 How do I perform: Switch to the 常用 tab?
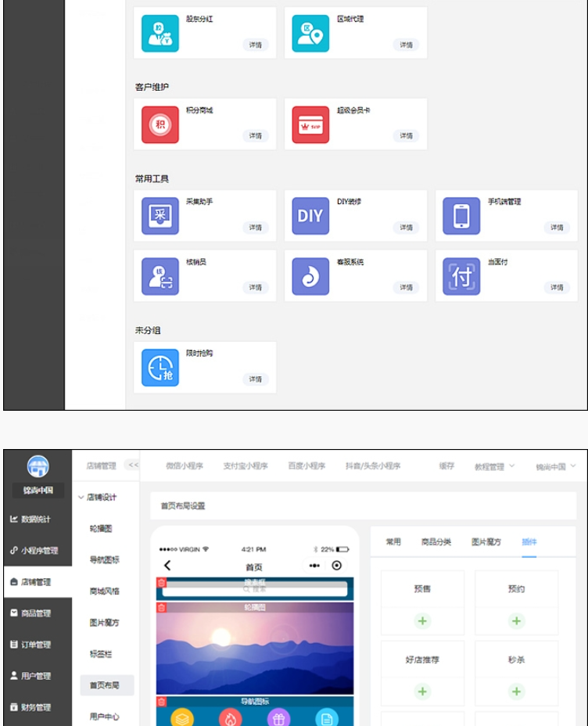pyautogui.click(x=394, y=541)
